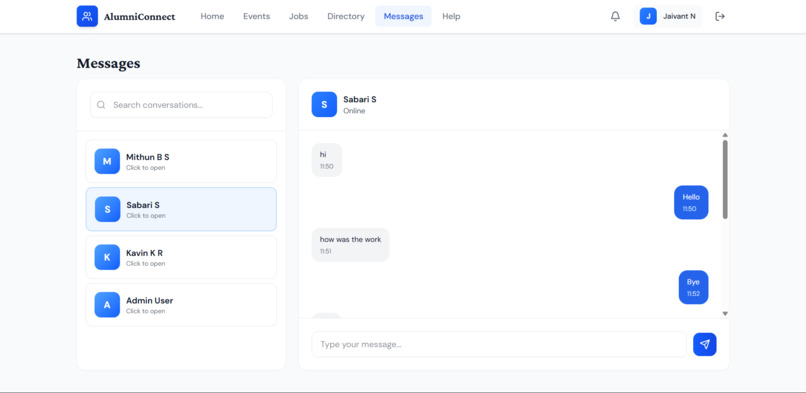Click the send message paper-plane button
This screenshot has height=393, width=806.
tap(705, 344)
